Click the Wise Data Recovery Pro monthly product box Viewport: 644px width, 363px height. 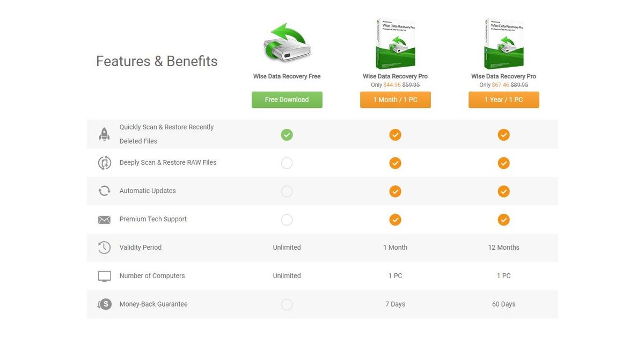coord(396,43)
